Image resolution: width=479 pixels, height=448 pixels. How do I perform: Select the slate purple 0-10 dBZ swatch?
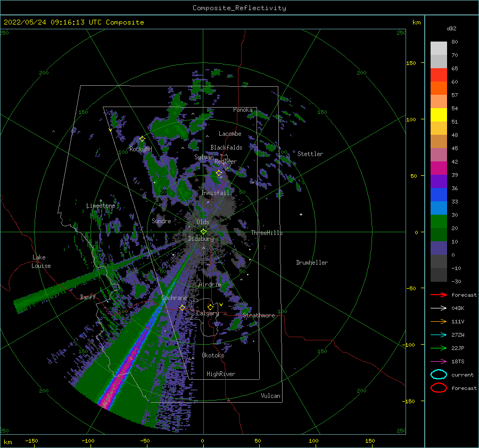click(x=439, y=248)
